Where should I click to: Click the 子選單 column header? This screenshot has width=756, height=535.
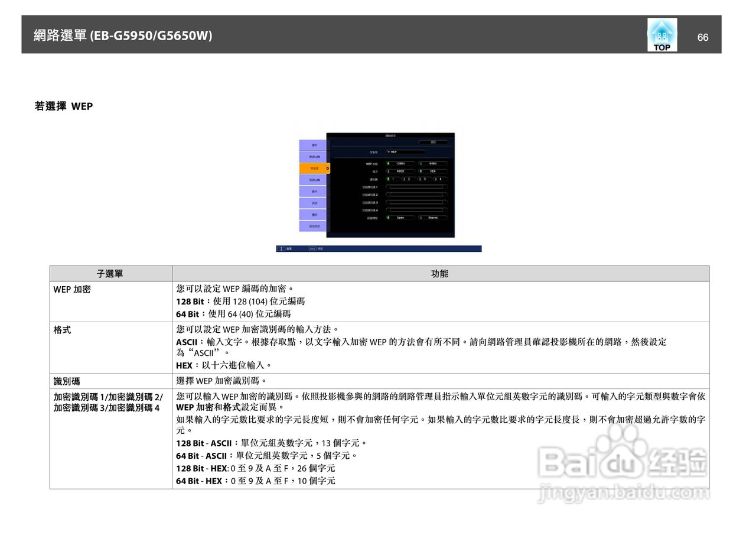[110, 274]
